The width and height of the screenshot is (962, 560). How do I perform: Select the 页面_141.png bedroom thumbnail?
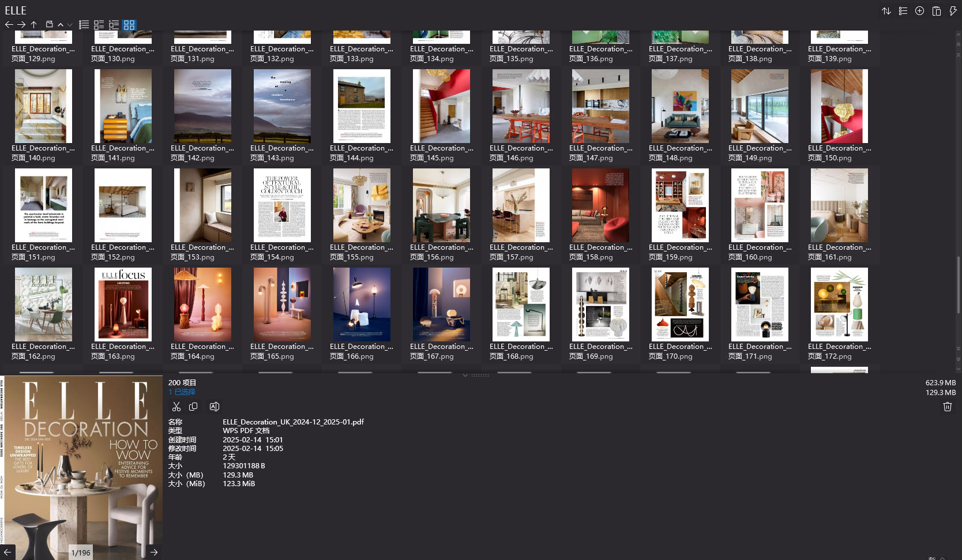click(x=123, y=106)
